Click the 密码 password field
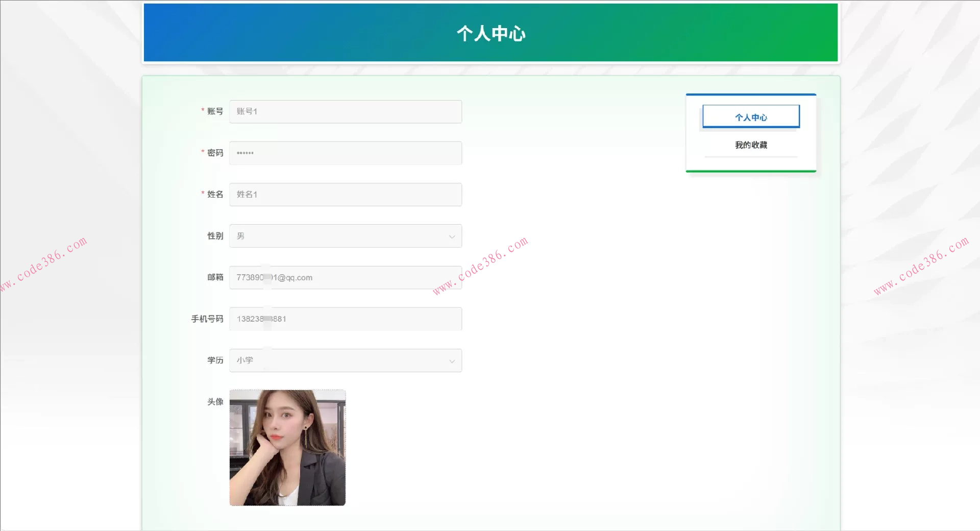 coord(346,153)
